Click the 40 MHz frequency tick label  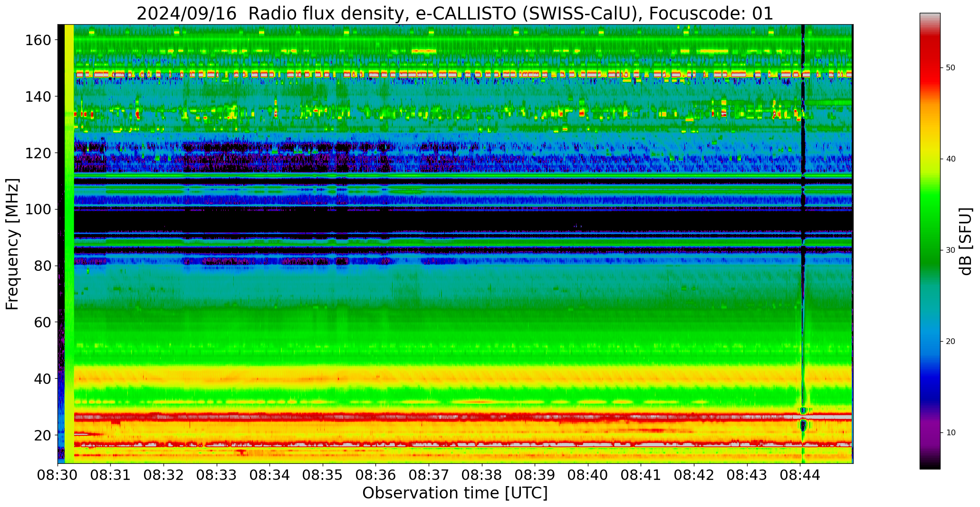[42, 379]
